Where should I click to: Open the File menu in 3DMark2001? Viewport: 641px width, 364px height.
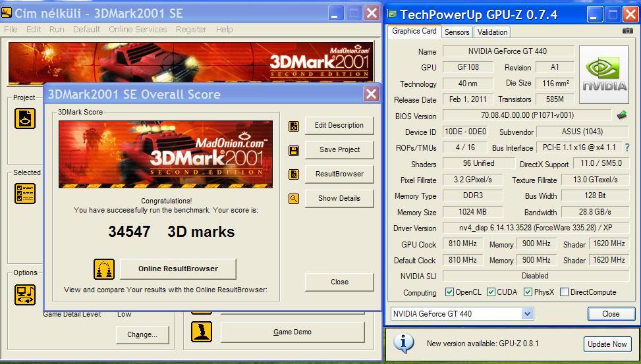(11, 30)
